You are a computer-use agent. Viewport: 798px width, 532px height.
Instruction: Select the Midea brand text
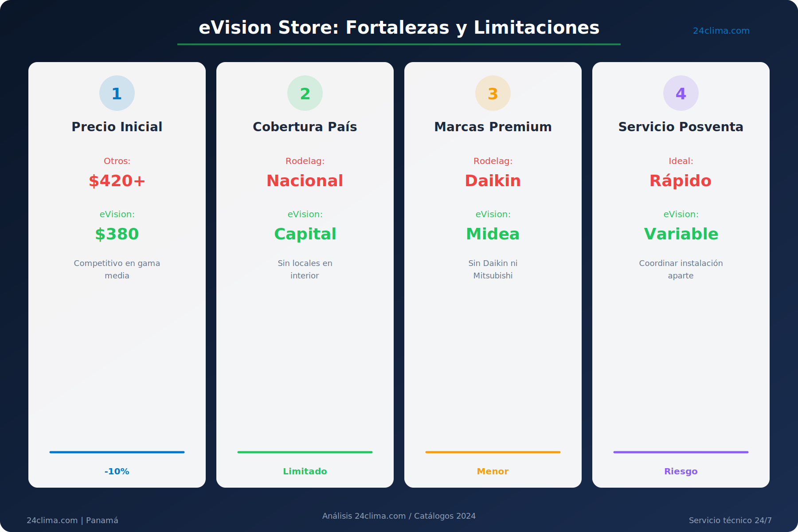point(493,234)
